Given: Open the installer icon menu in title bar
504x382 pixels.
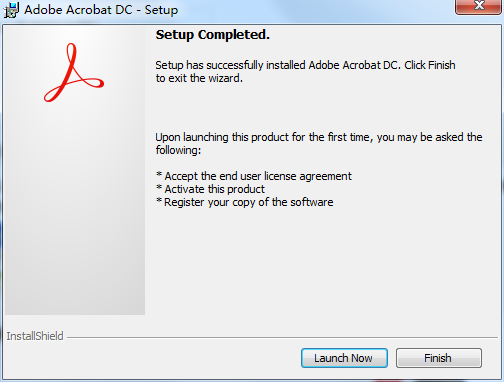Looking at the screenshot, I should point(11,10).
